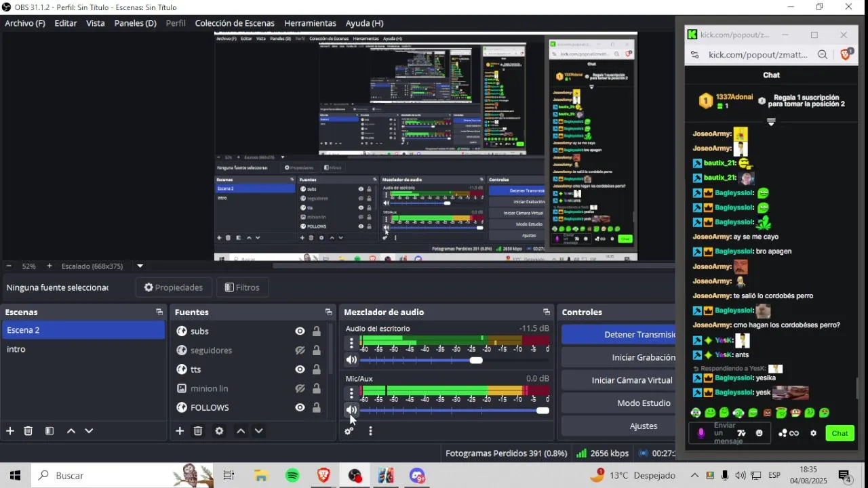The image size is (868, 488).
Task: Move source up arrow in Fuentes panel
Action: [x=241, y=431]
